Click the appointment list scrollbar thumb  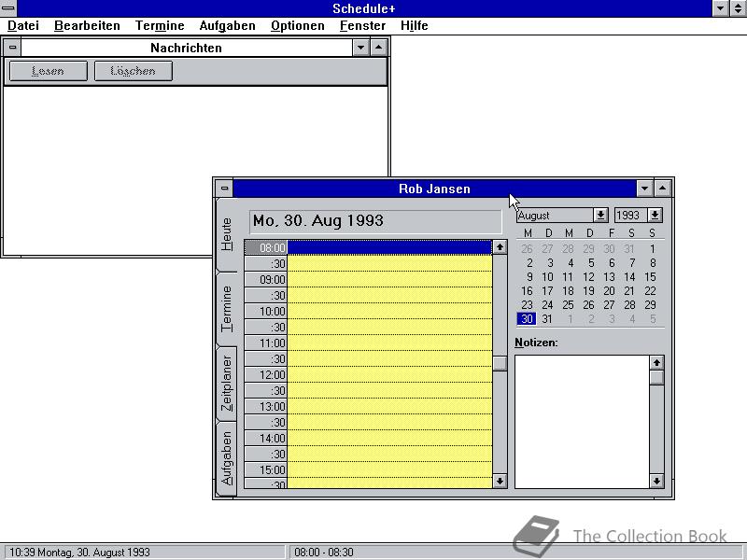coord(500,363)
